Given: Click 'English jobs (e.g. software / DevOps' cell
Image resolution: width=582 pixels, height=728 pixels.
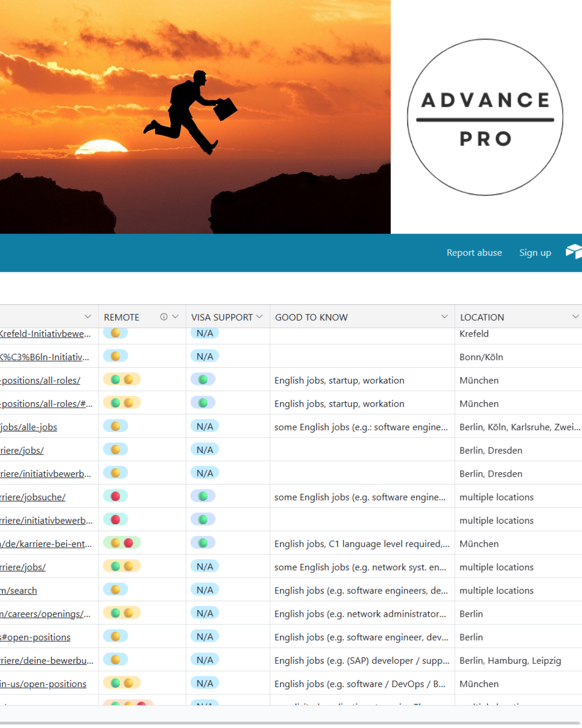Looking at the screenshot, I should click(362, 684).
